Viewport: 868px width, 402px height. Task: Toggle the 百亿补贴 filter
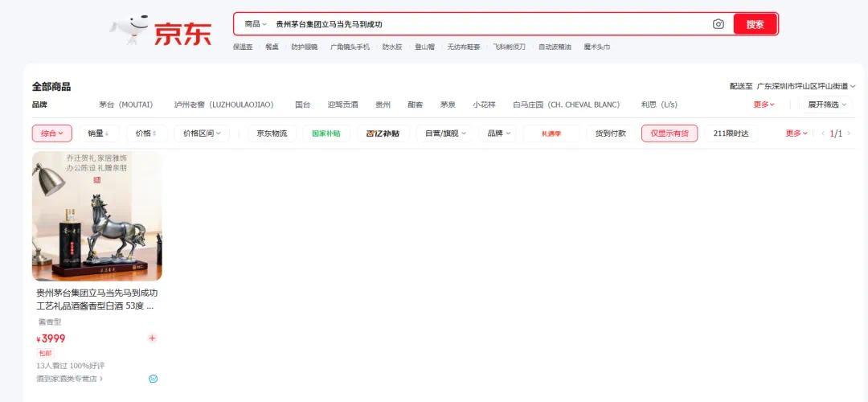pos(383,133)
